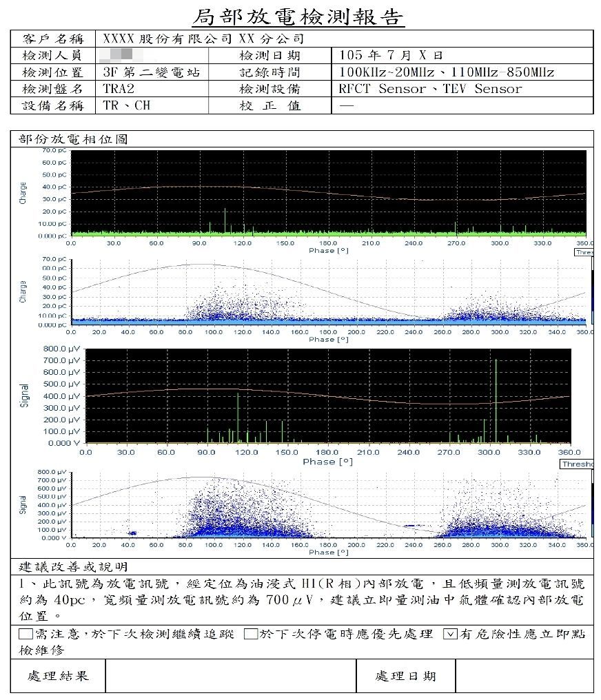Click the 記錄時間 label

269,72
